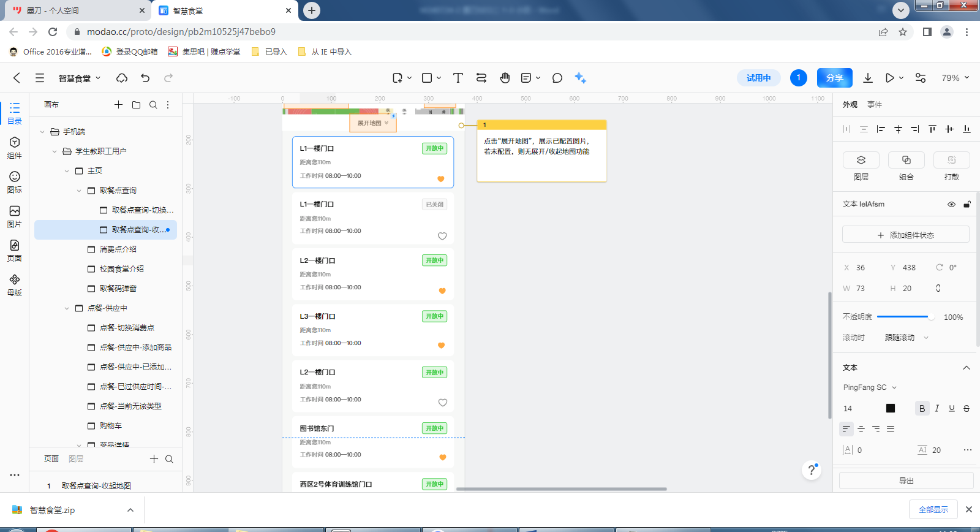Toggle lock on 文本 lelAfsm element

[967, 204]
